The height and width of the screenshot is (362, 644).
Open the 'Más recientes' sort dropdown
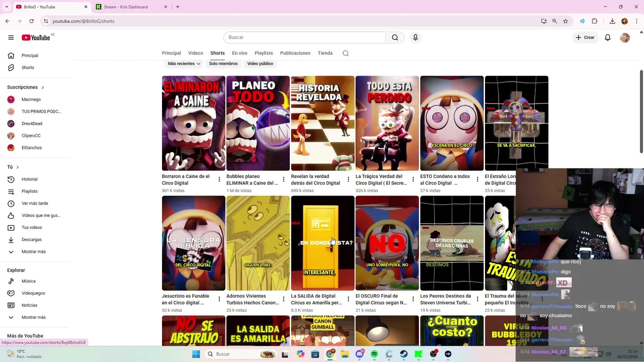(x=184, y=64)
